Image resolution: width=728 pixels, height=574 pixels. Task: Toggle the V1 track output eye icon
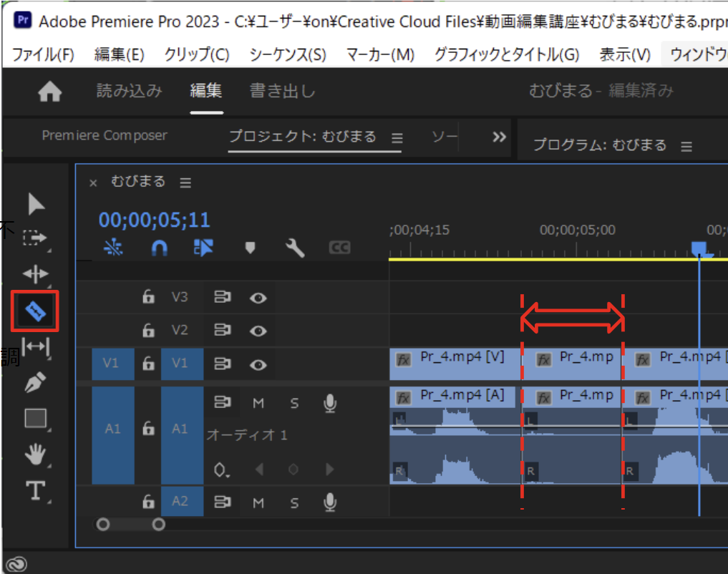[x=258, y=364]
